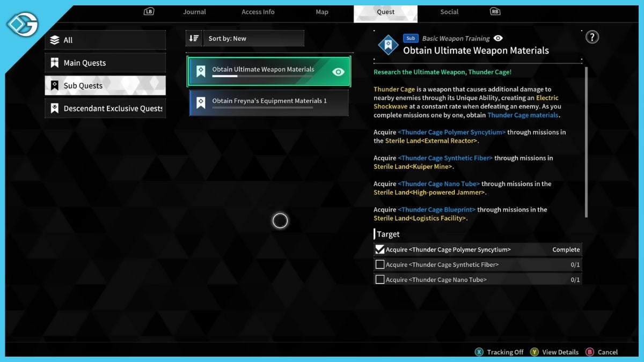Click Thunder Cage Blueprint link in description
The image size is (644, 362).
[437, 209]
